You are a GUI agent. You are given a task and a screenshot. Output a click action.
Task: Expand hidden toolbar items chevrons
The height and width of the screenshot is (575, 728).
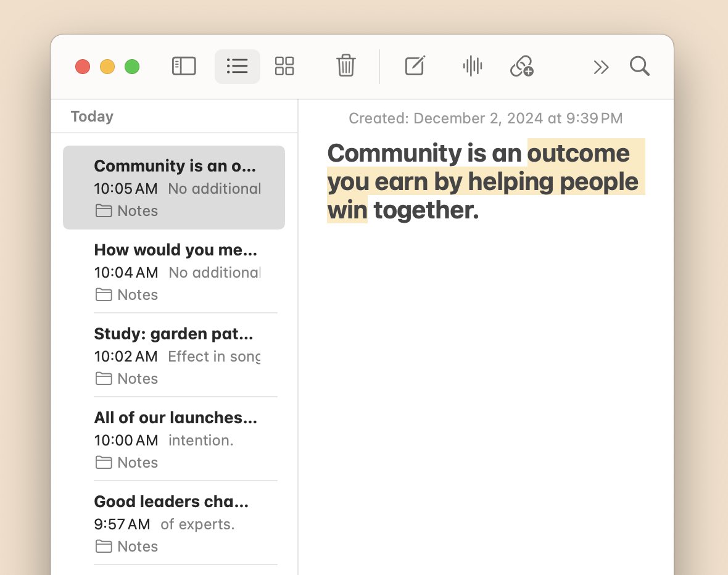click(x=601, y=67)
